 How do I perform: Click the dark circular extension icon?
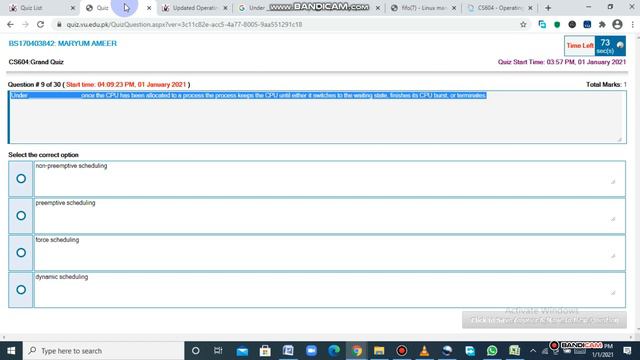click(x=572, y=24)
